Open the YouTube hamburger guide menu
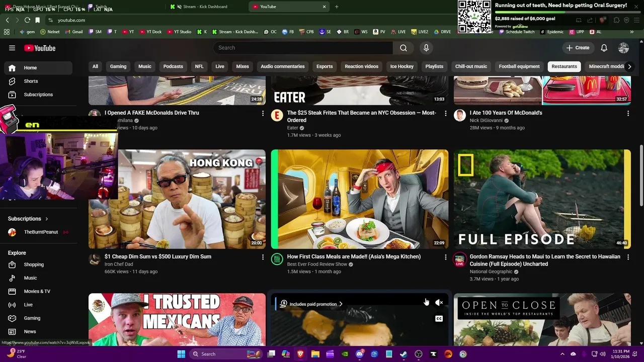The image size is (644, 362). point(12,48)
